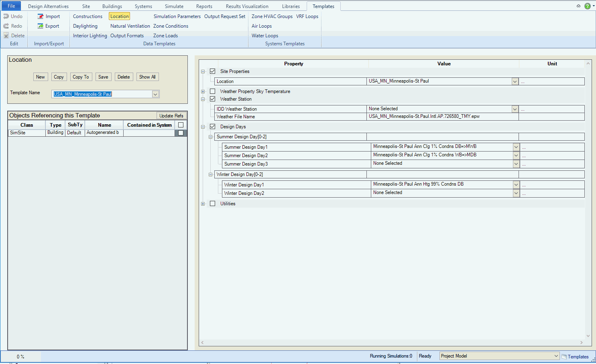The image size is (596, 364).
Task: Open the Summer Design Day3 dropdown
Action: (516, 164)
